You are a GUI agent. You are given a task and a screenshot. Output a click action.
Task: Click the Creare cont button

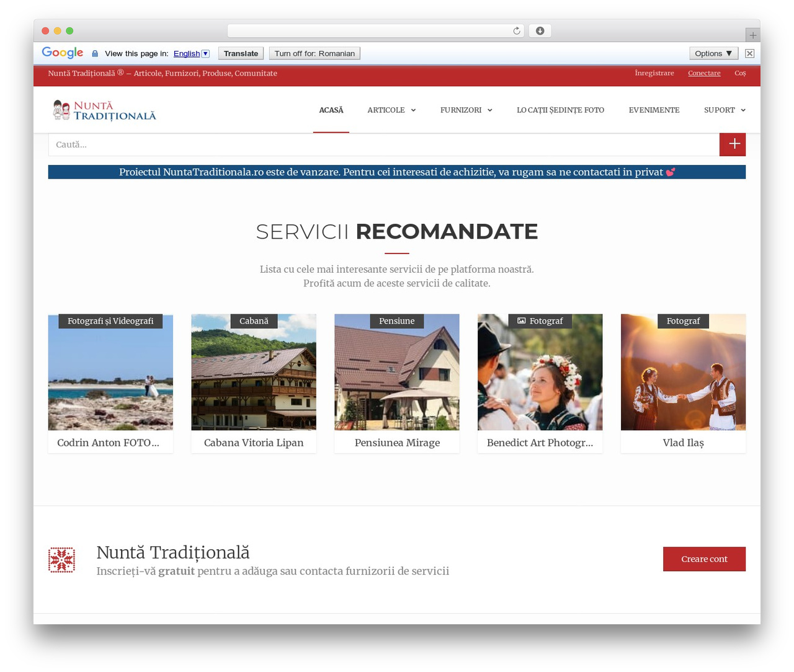(x=704, y=559)
